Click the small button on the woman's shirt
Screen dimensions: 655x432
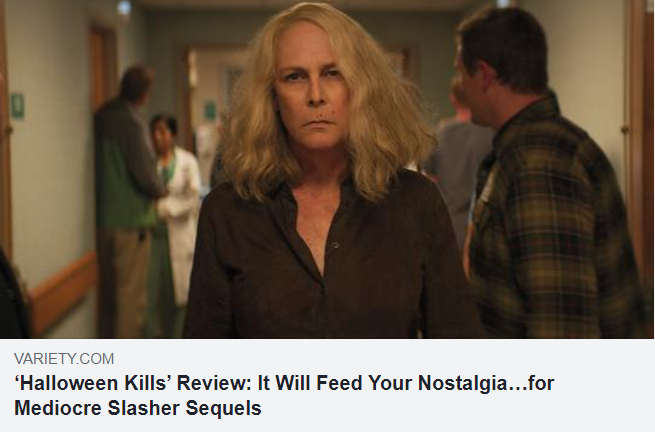(x=335, y=245)
